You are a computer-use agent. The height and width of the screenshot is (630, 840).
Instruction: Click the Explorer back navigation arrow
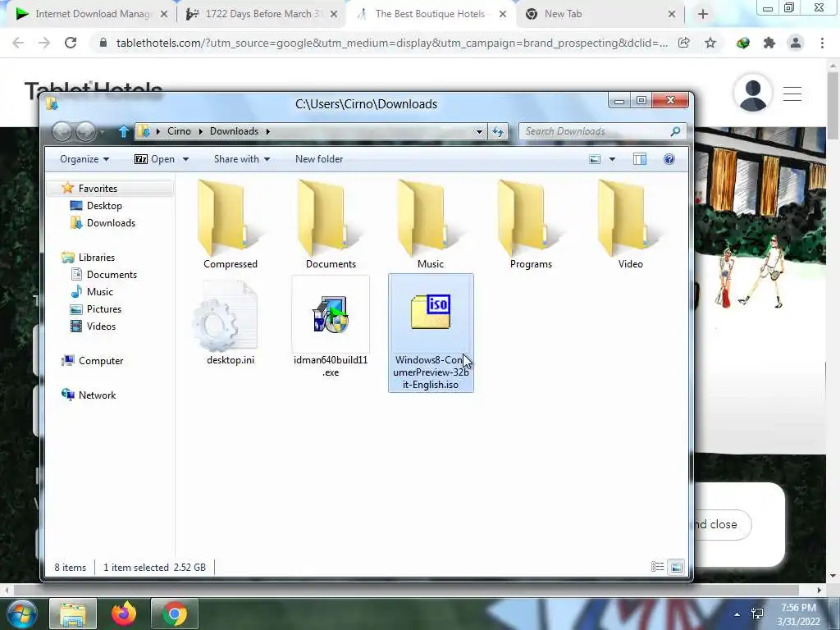(62, 131)
